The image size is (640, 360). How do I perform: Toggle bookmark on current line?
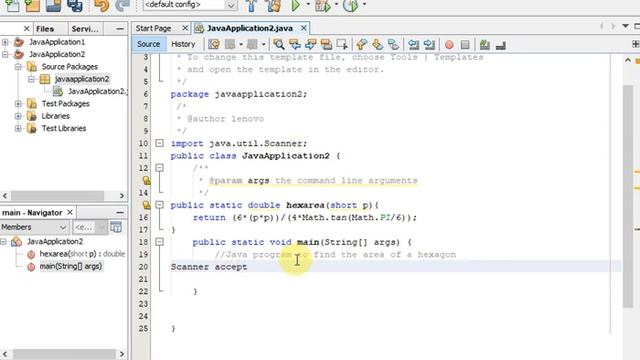[393, 44]
